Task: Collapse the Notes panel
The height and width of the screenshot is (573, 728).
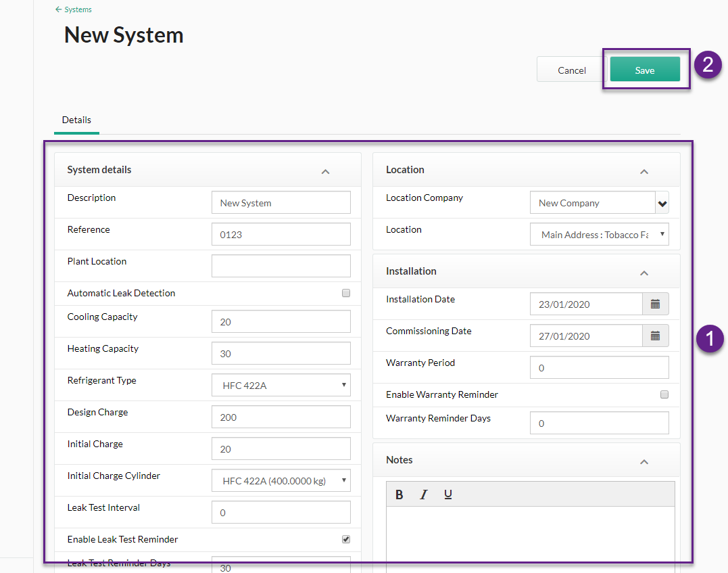Action: [644, 461]
